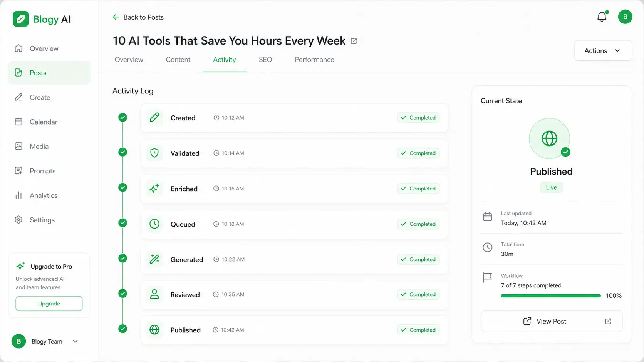The image size is (644, 362).
Task: Switch to the Content tab
Action: (178, 60)
